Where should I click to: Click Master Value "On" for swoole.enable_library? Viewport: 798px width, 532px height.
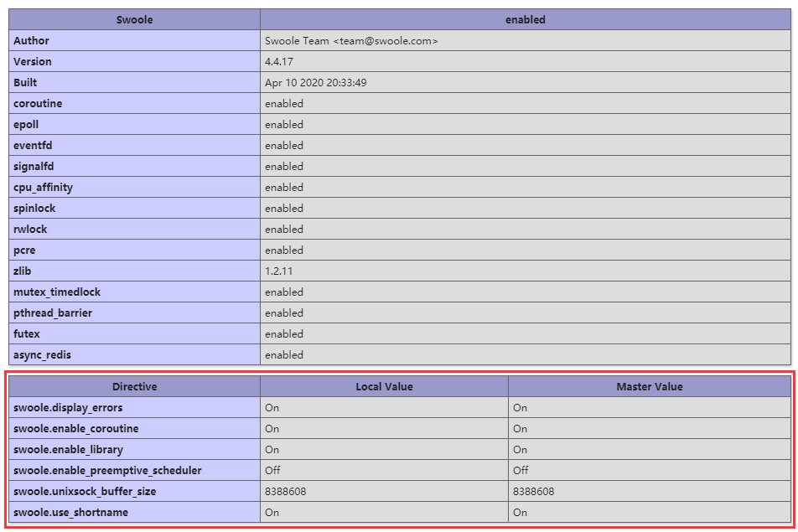[520, 449]
